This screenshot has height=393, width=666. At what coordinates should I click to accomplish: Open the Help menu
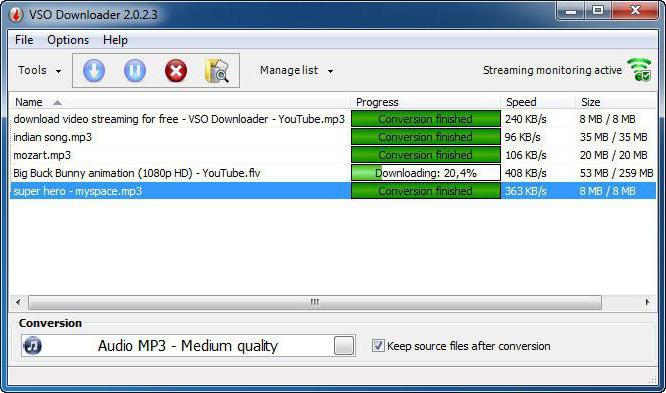115,40
